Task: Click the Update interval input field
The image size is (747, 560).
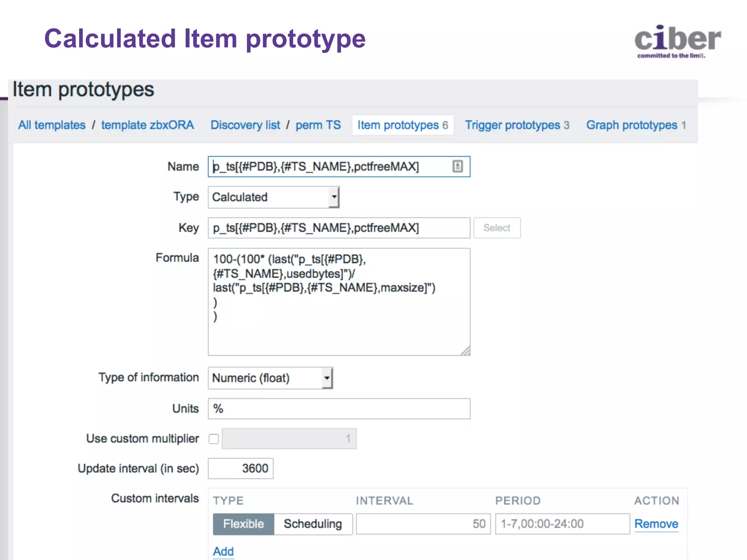Action: coord(240,468)
